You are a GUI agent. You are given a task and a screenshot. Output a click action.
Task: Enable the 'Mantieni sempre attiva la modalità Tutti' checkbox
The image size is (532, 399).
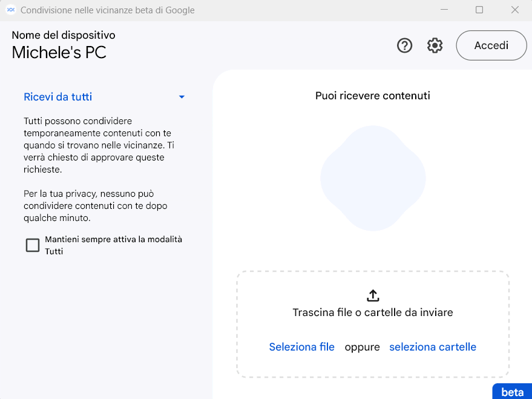(33, 245)
